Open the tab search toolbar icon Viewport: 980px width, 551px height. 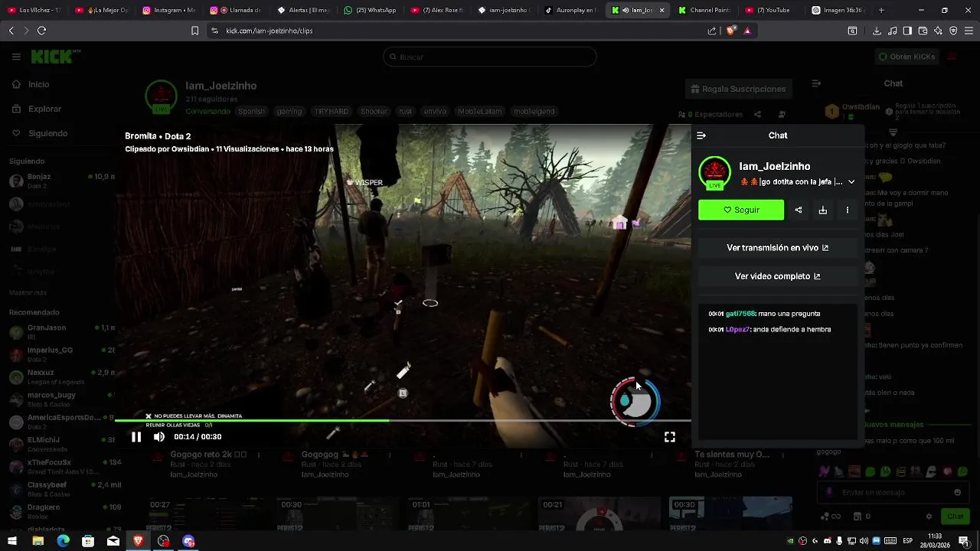coord(852,31)
